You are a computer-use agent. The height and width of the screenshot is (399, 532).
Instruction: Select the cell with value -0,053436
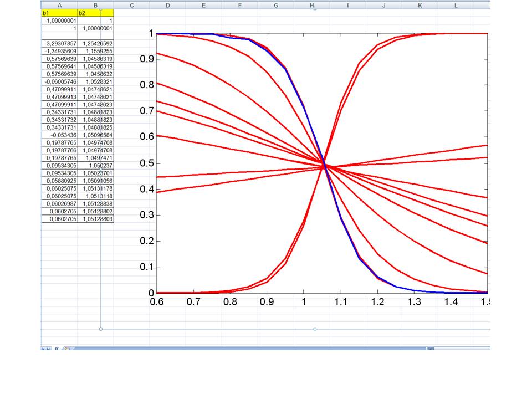click(x=59, y=135)
